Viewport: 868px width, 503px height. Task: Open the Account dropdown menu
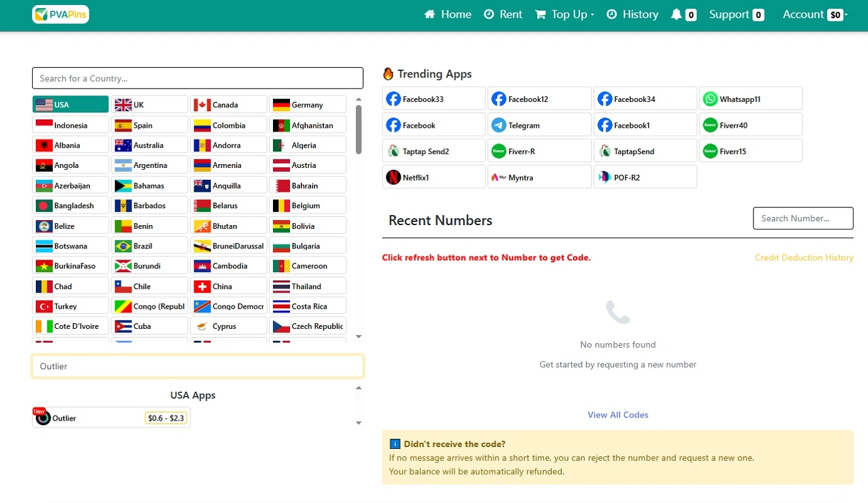click(815, 14)
